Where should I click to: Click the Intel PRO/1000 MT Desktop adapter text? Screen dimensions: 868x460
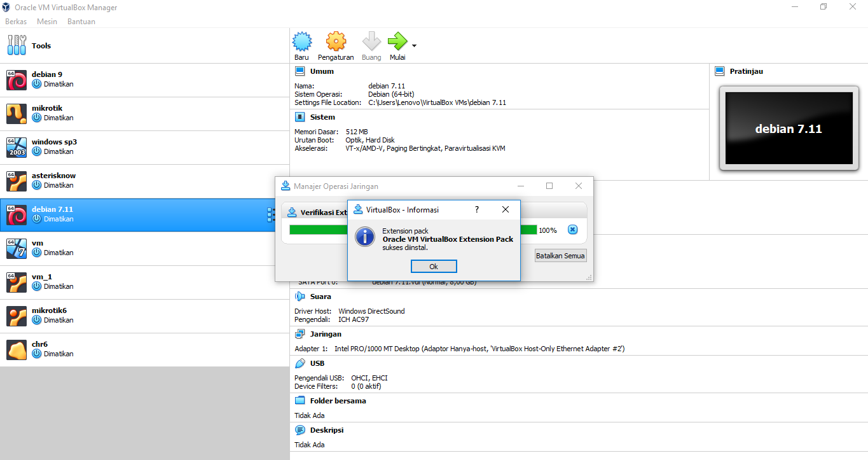[479, 349]
